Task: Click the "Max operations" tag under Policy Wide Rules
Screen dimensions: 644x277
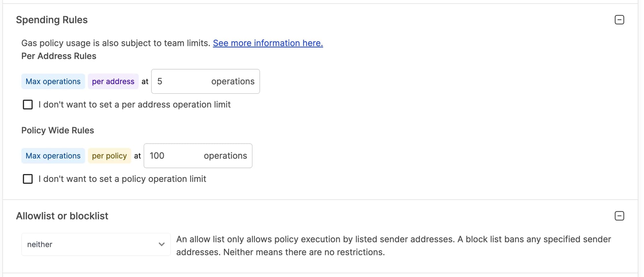Action: 53,156
